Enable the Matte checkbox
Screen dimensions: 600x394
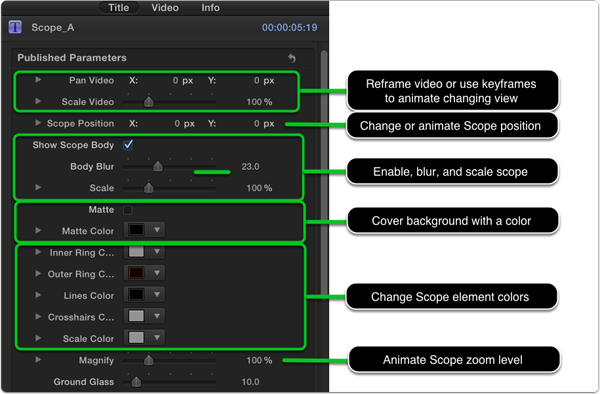coord(128,210)
